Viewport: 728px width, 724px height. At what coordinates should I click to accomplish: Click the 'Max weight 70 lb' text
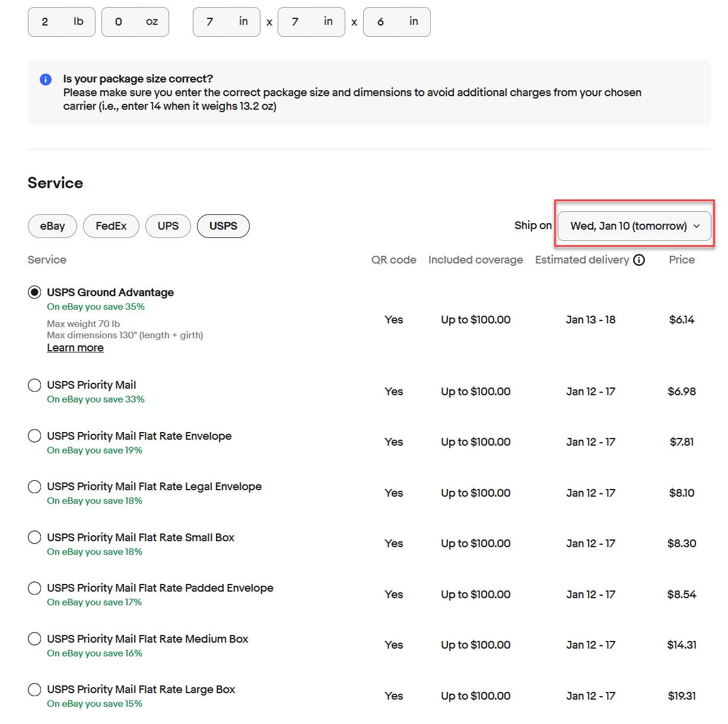(84, 324)
